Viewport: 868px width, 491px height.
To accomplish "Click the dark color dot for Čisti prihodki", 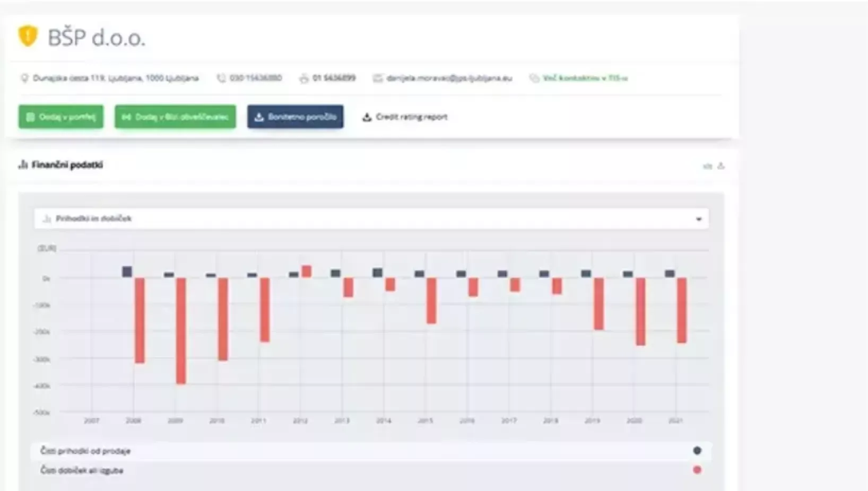I will pyautogui.click(x=697, y=451).
